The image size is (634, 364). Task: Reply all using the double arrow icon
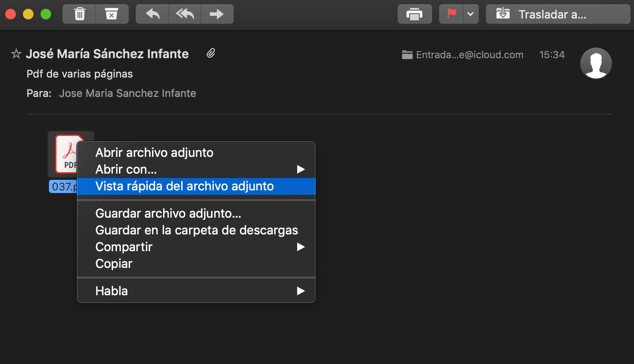(x=185, y=14)
